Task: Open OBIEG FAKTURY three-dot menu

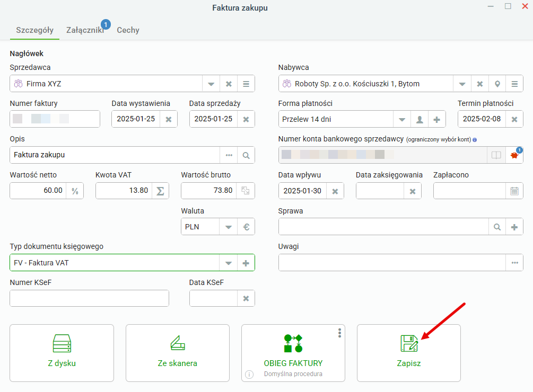Action: 339,333
